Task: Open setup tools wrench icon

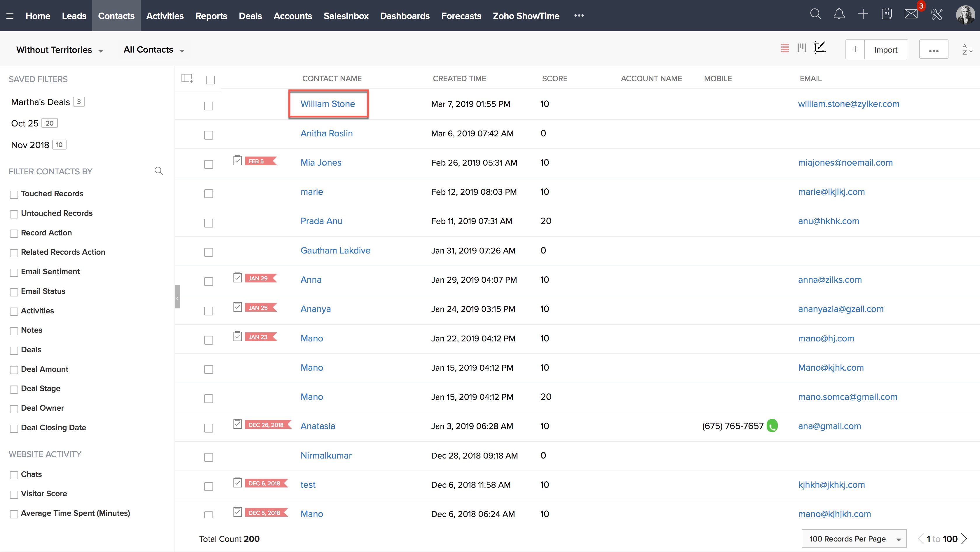Action: click(936, 15)
